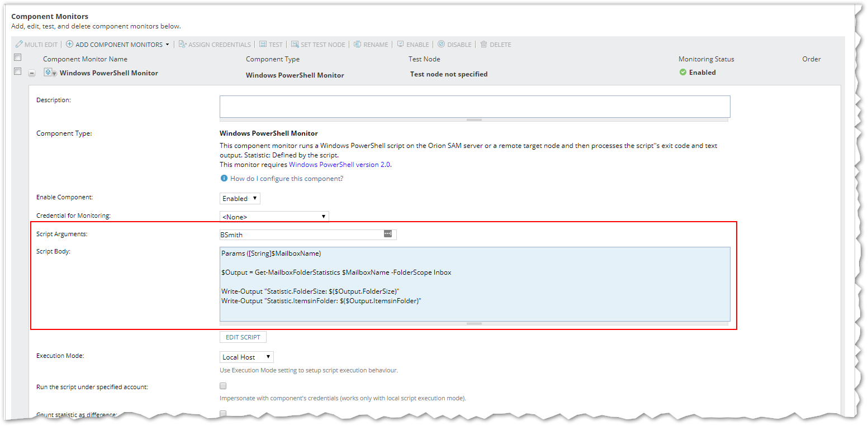Image resolution: width=868 pixels, height=426 pixels.
Task: Click the Set Test Node icon
Action: [x=295, y=44]
